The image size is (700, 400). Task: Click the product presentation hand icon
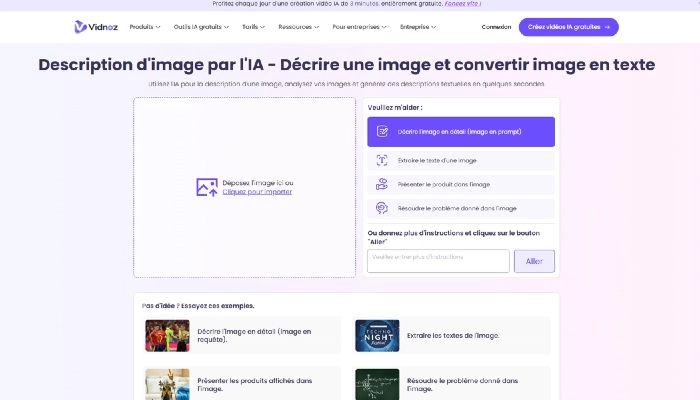382,184
